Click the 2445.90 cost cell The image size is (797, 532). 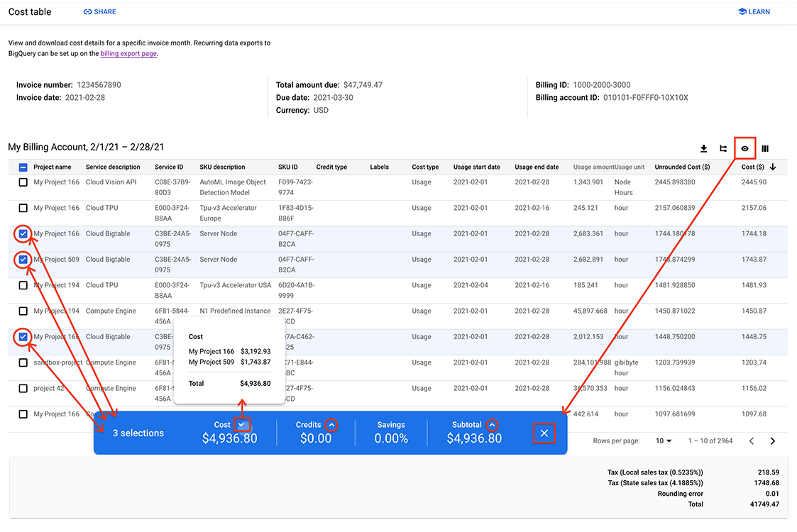754,182
